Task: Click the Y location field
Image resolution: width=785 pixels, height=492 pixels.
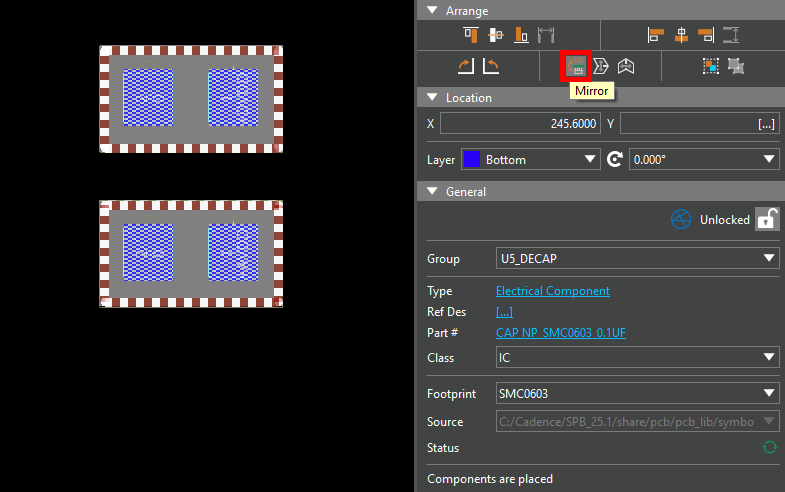Action: [699, 123]
